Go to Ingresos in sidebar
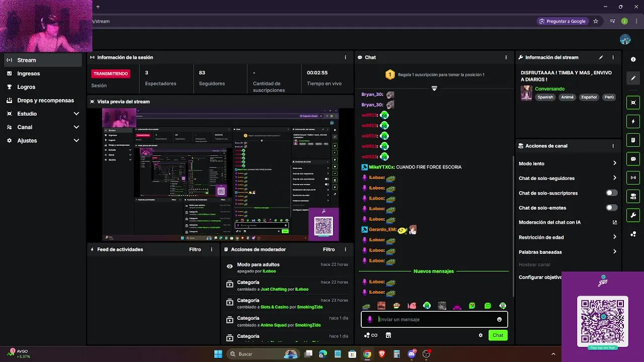Image resolution: width=644 pixels, height=362 pixels. point(43,73)
